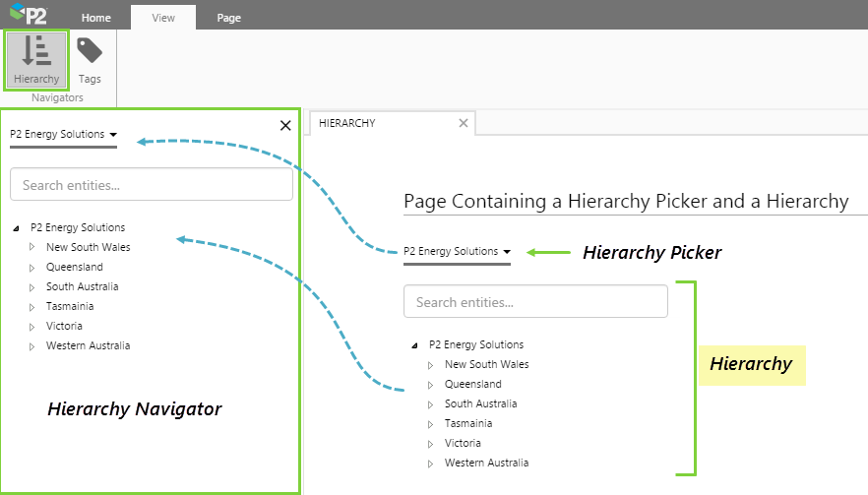868x495 pixels.
Task: Switch to the Page ribbon tab
Action: click(x=228, y=18)
